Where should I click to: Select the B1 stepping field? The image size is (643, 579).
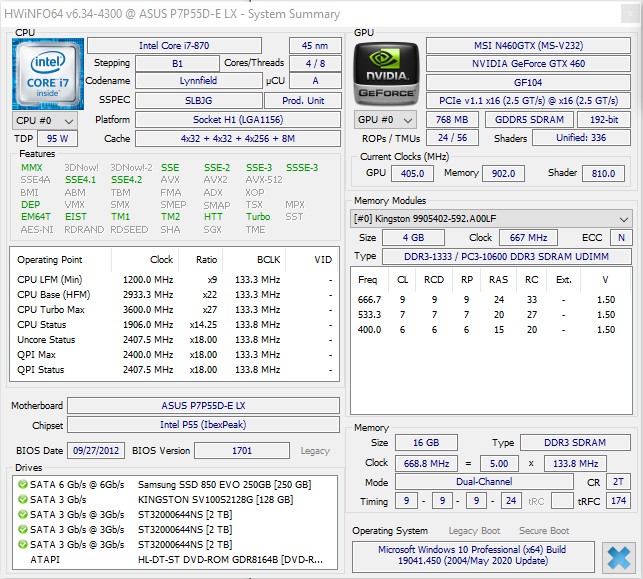177,64
